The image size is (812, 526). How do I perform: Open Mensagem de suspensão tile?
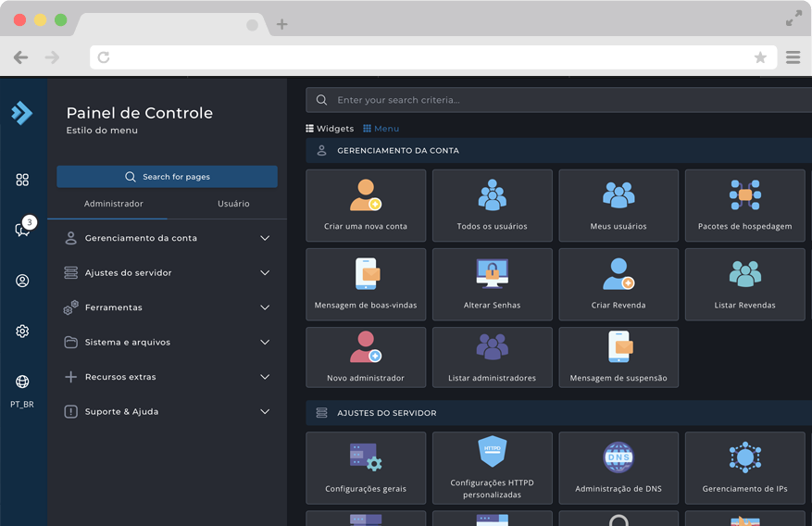pyautogui.click(x=618, y=357)
